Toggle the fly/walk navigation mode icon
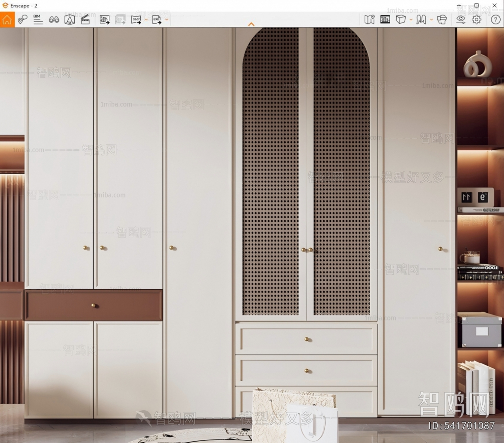This screenshot has height=443, width=504. click(421, 19)
